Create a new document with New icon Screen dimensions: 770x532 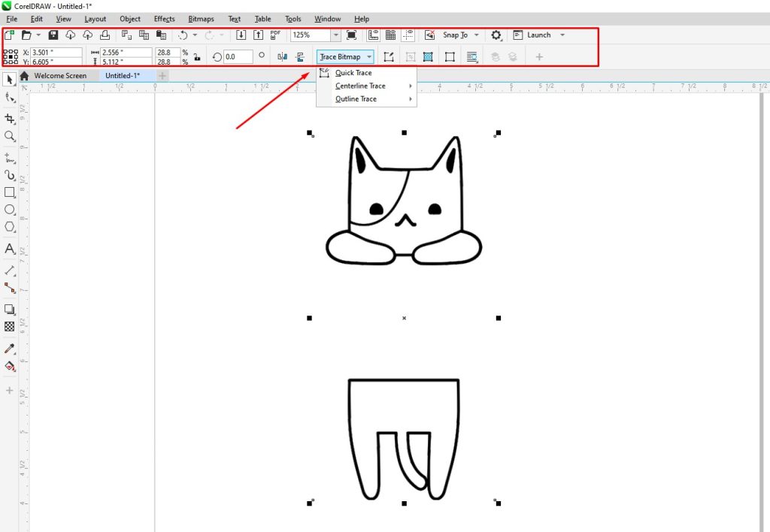click(x=9, y=35)
